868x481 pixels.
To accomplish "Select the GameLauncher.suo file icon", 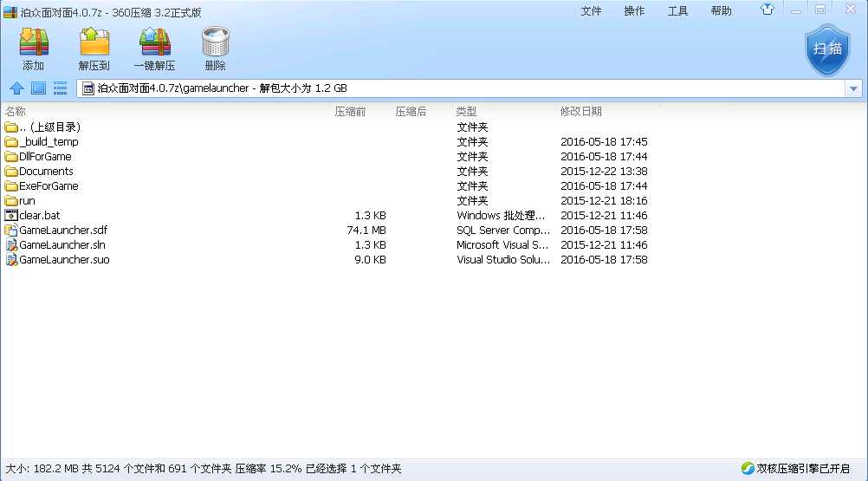I will 11,260.
